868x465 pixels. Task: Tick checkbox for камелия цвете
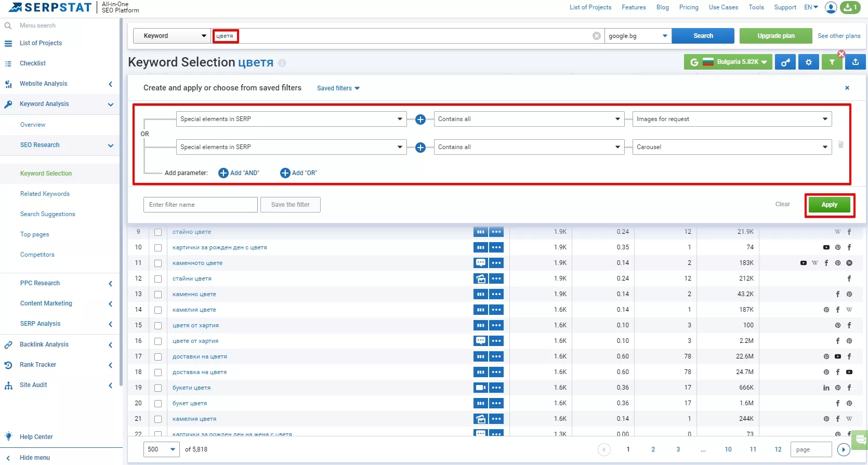tap(158, 310)
